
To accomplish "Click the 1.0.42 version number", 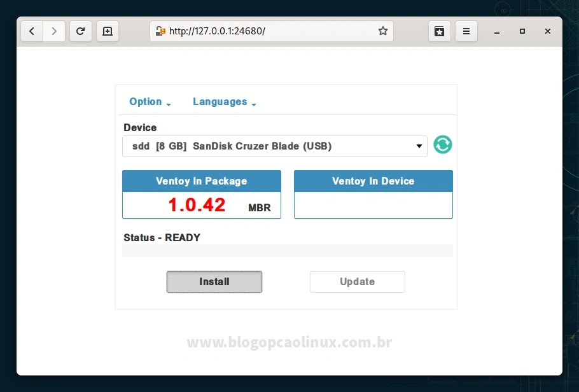I will click(x=197, y=205).
